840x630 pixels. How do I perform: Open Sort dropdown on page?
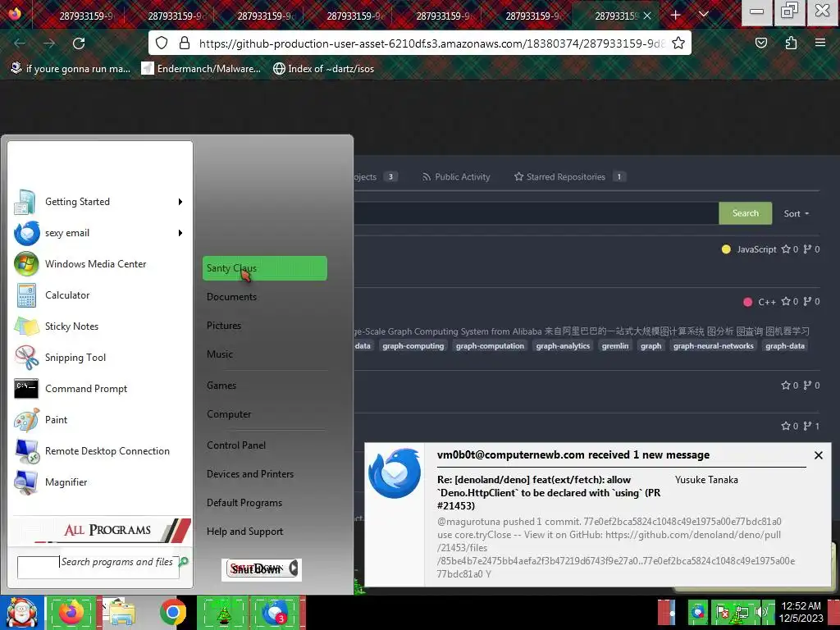(796, 214)
